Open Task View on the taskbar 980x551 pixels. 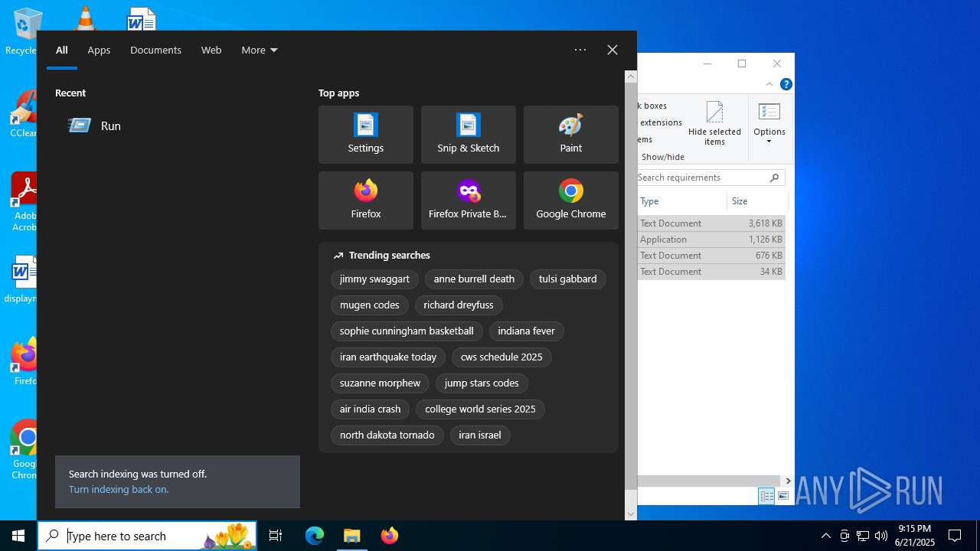(x=276, y=536)
